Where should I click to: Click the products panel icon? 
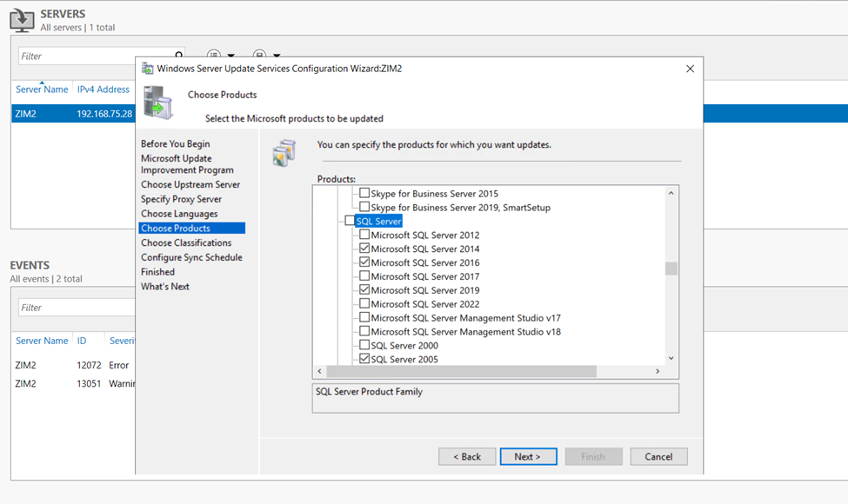click(284, 152)
